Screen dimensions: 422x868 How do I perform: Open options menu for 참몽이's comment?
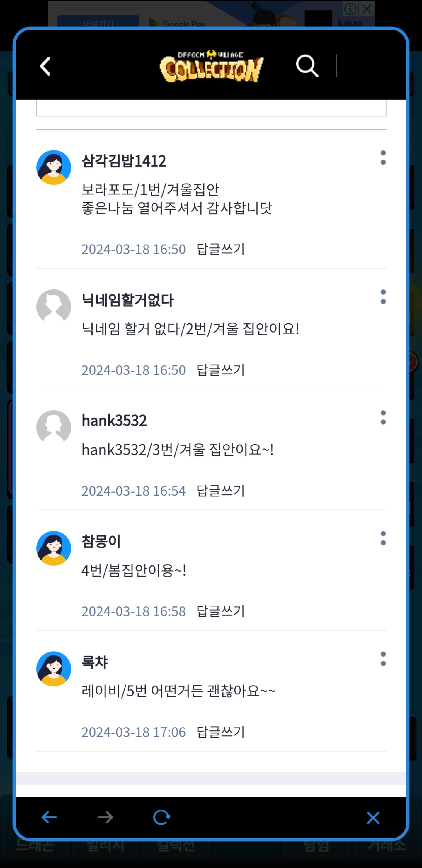[x=383, y=538]
